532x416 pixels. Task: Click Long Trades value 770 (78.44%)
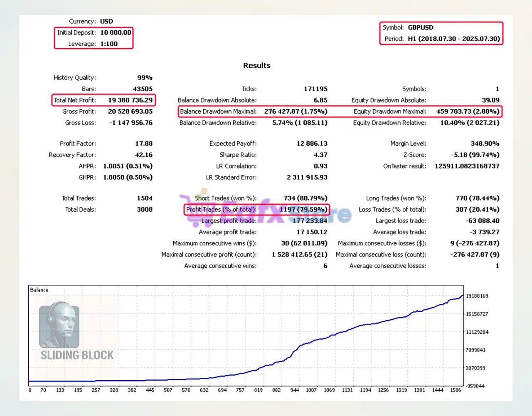(478, 198)
